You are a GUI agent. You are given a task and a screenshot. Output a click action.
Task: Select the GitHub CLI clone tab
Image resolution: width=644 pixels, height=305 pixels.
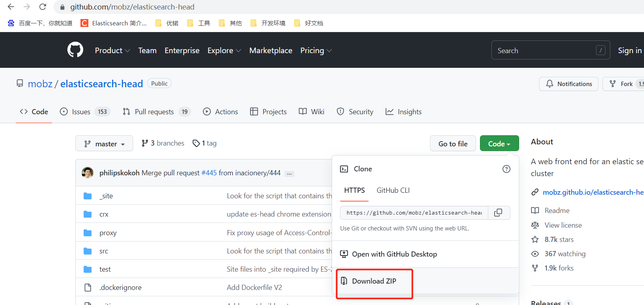393,190
